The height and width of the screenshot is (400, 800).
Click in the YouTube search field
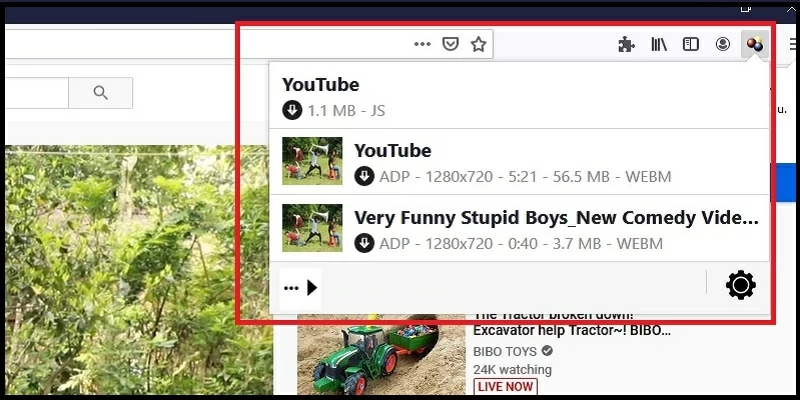[37, 93]
